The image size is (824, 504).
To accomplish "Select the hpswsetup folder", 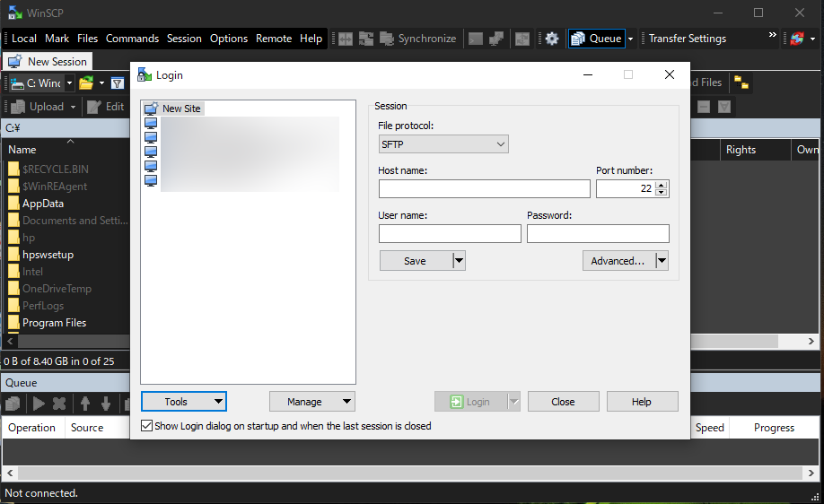I will coord(48,255).
